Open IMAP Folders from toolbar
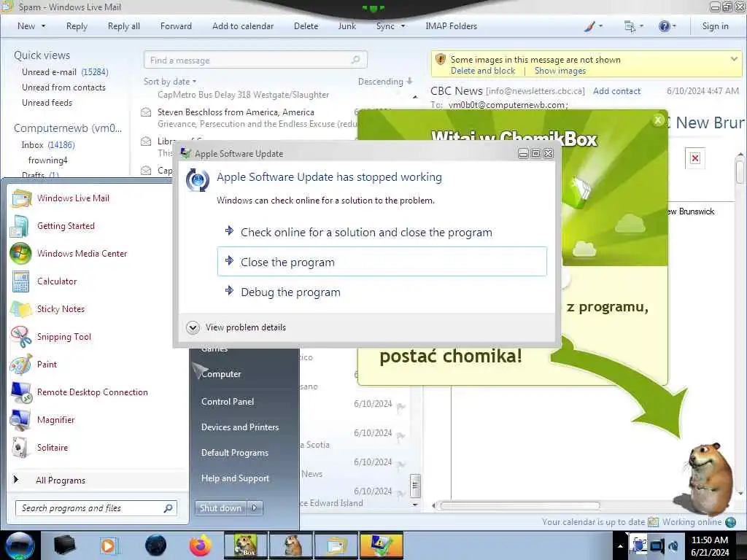747x560 pixels. (x=451, y=26)
